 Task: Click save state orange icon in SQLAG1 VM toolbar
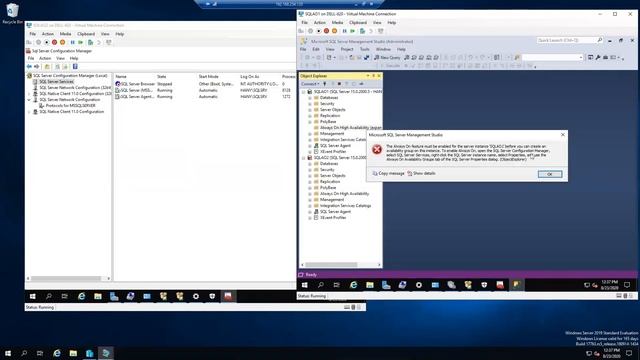[x=335, y=31]
